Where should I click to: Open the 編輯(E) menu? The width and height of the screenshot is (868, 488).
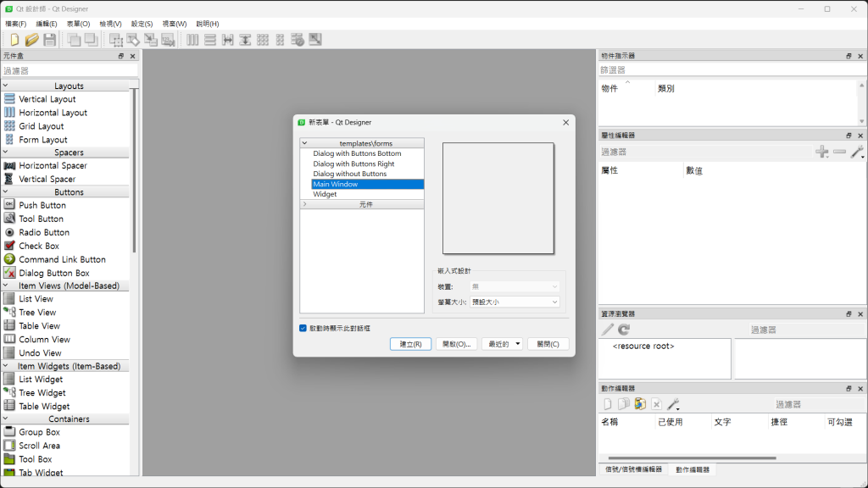click(47, 24)
